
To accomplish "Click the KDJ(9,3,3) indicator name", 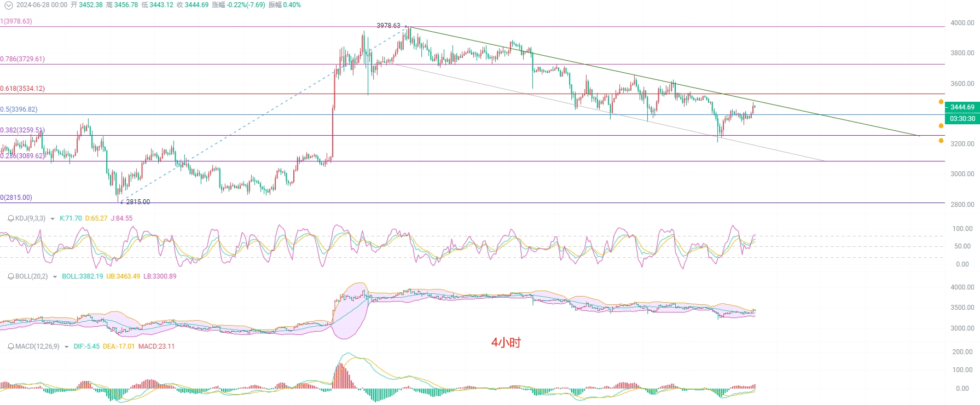I will click(x=31, y=218).
